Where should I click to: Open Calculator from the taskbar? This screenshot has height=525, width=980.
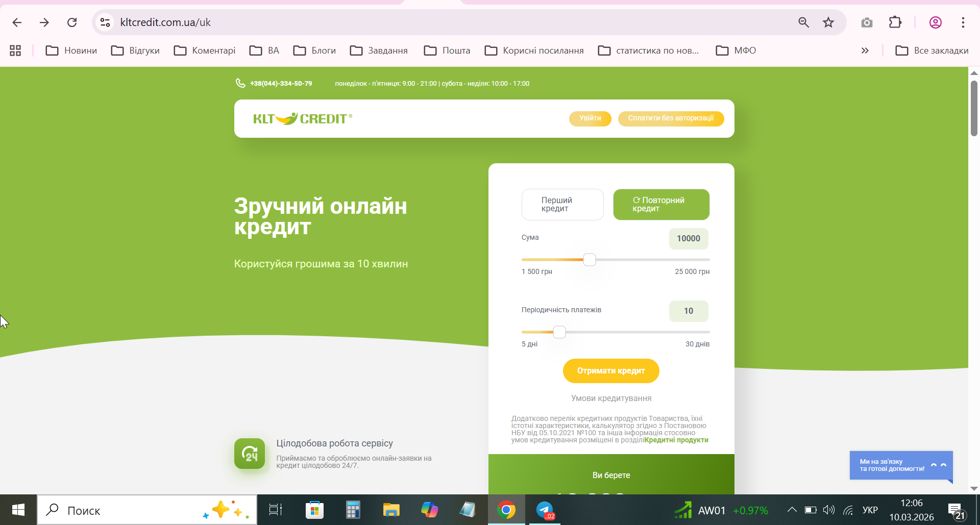tap(353, 510)
